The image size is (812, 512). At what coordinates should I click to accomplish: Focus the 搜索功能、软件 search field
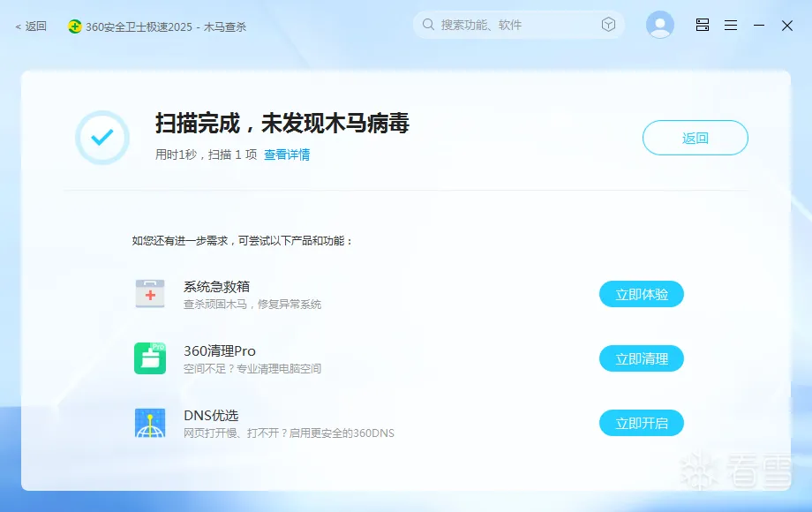[x=518, y=25]
